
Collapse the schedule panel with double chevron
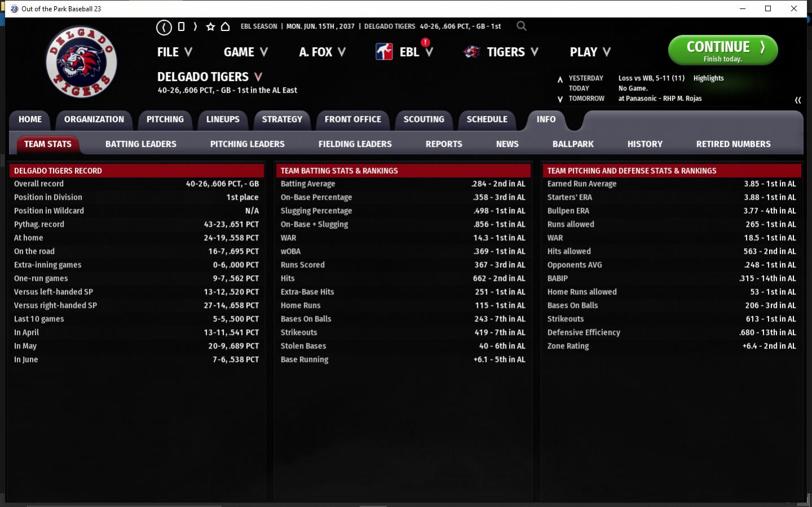[x=798, y=100]
